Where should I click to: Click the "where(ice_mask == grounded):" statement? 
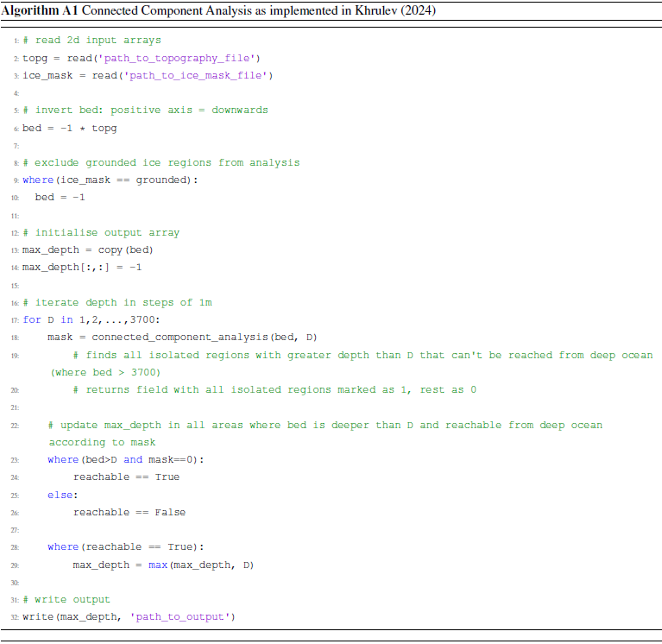click(110, 180)
